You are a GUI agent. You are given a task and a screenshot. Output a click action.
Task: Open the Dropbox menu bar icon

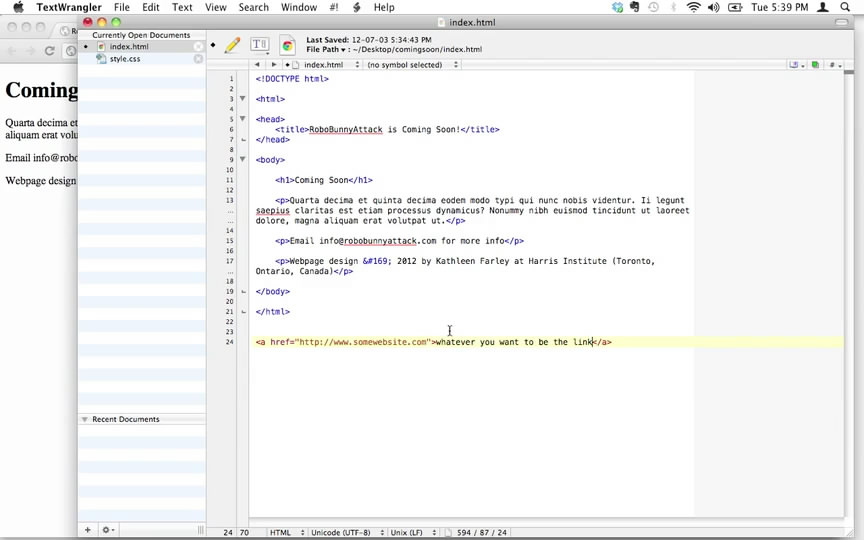point(618,7)
